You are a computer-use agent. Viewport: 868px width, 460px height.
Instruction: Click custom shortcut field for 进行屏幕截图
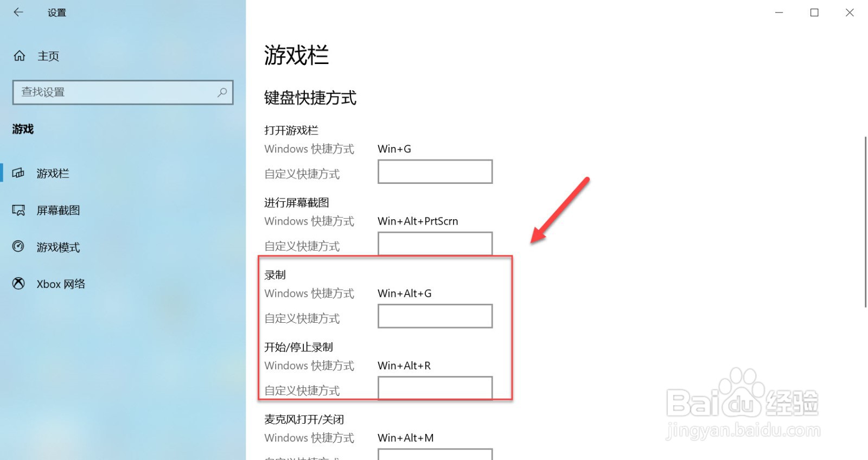click(435, 244)
